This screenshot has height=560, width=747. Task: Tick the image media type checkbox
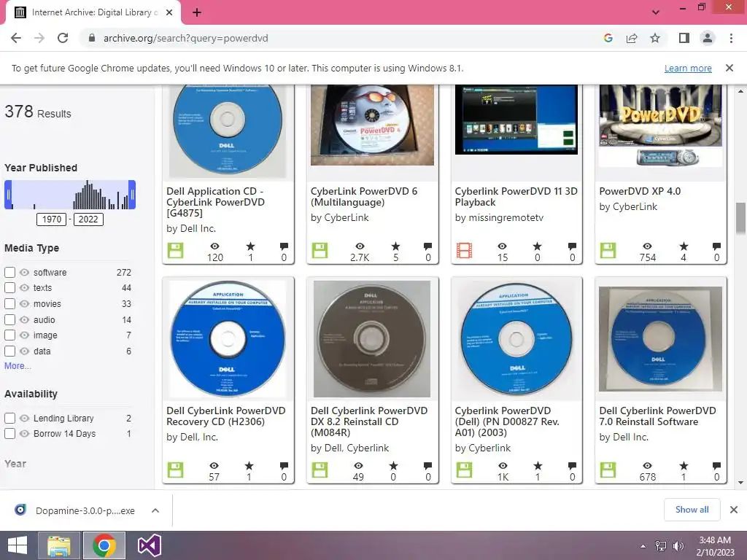tap(9, 335)
